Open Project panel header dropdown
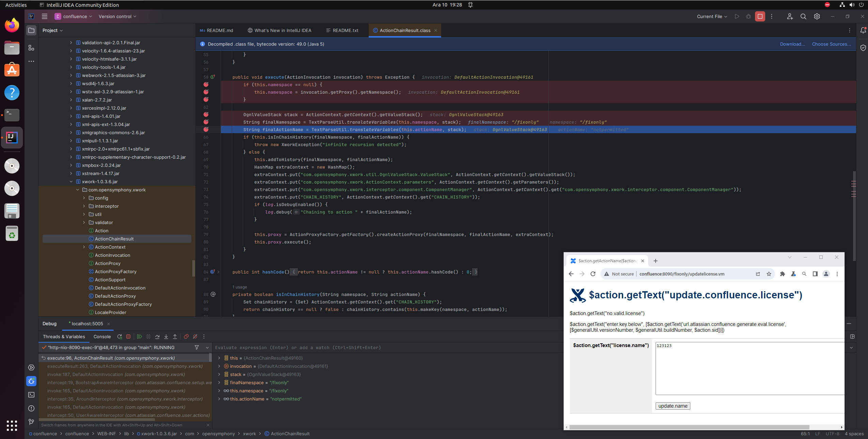The image size is (868, 439). point(53,30)
